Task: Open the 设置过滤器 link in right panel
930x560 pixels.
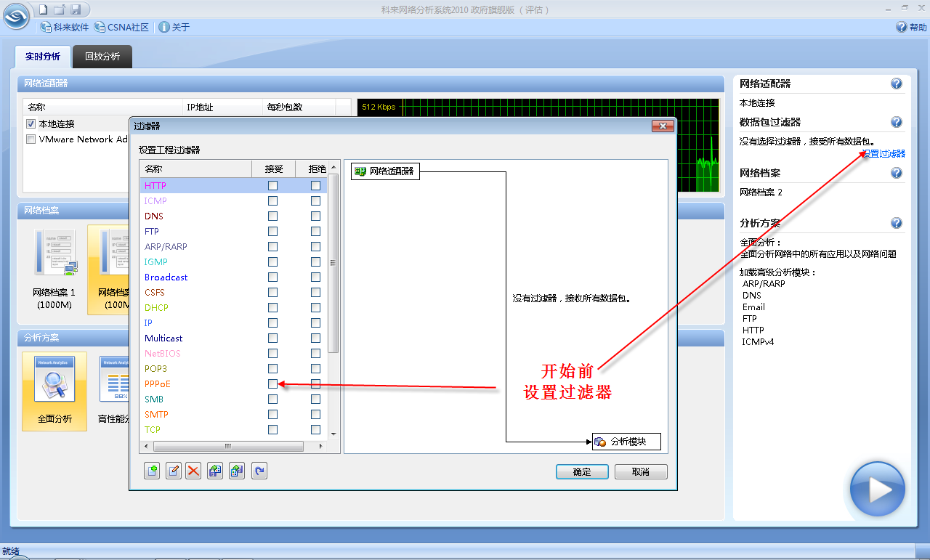Action: (885, 153)
